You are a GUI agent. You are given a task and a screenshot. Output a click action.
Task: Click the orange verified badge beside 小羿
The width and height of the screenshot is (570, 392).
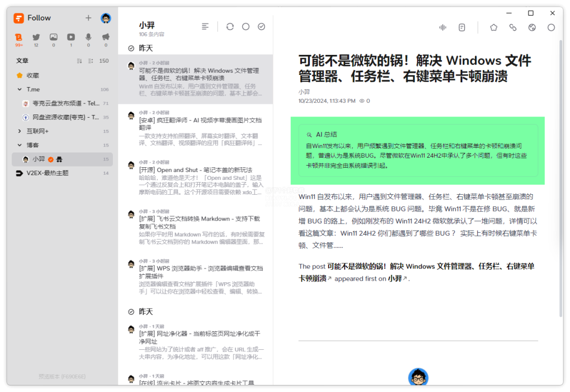(x=51, y=159)
